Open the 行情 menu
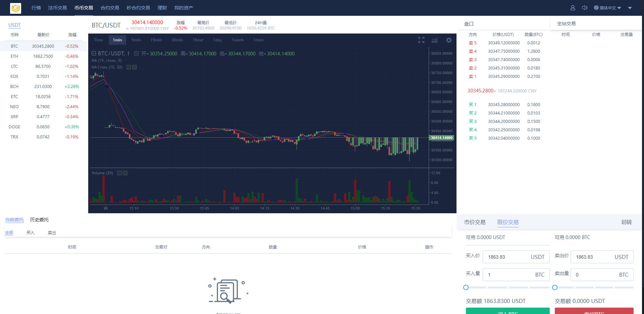 [x=36, y=8]
